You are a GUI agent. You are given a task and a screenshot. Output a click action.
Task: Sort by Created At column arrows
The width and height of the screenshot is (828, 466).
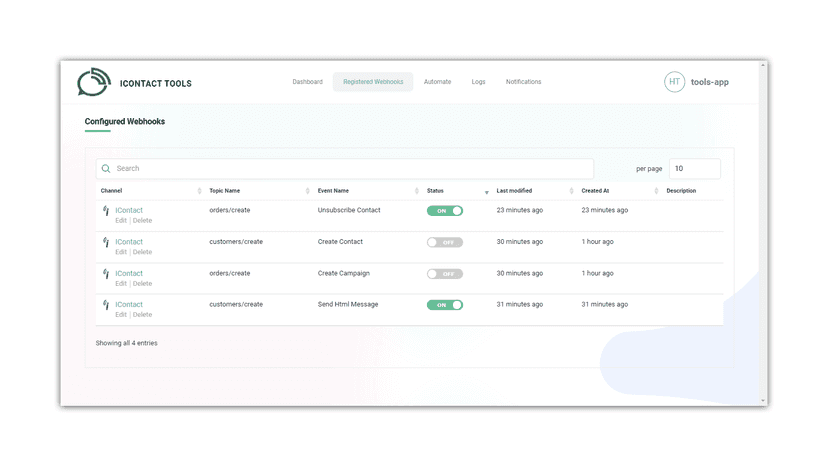656,191
